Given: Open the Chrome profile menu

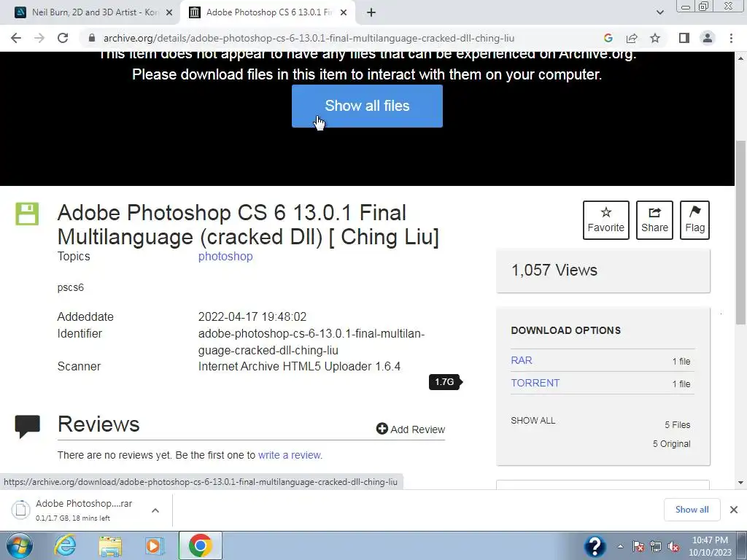Looking at the screenshot, I should point(708,38).
